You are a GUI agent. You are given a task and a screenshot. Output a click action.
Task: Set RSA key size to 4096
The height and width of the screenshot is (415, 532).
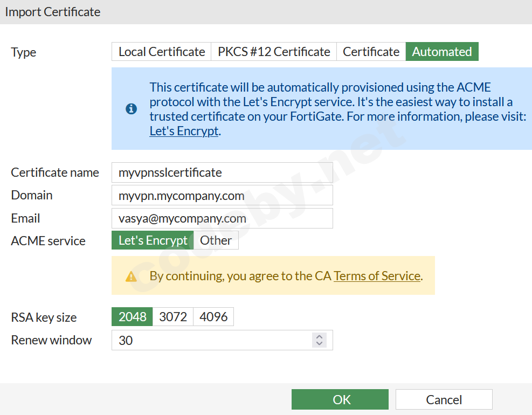[213, 316]
